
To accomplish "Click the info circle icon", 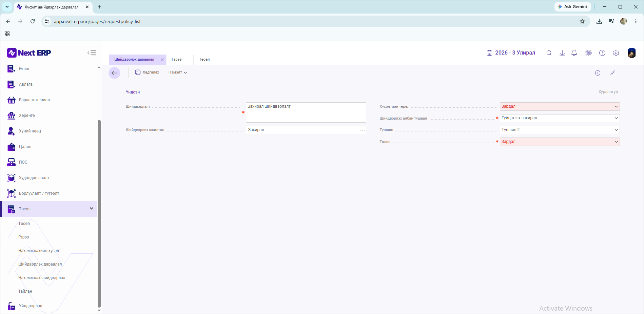I will (598, 73).
